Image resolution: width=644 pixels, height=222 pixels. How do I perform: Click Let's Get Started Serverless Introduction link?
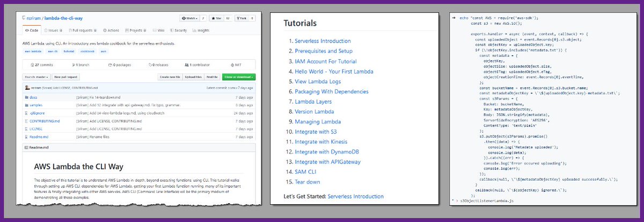pos(356,197)
